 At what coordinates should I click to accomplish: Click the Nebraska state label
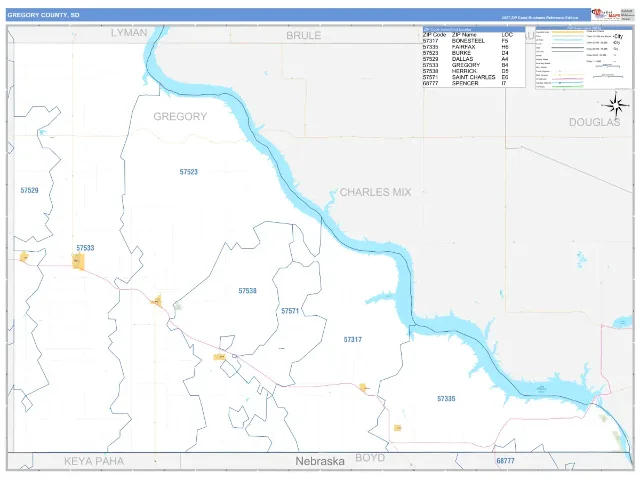point(320,461)
